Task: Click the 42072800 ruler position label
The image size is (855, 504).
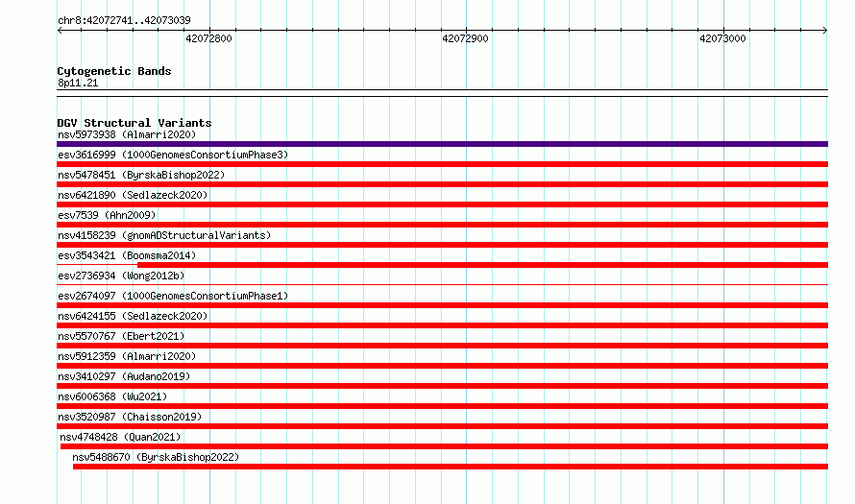Action: [208, 38]
